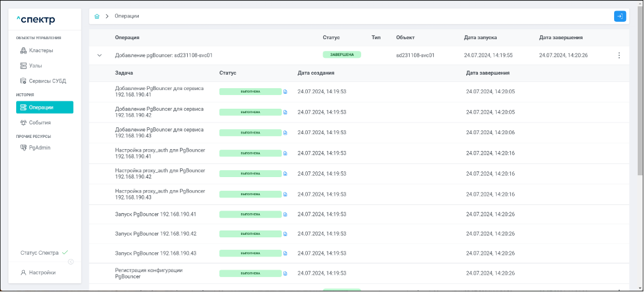Screen dimensions: 644x292
Task: Select Операции in the sidebar
Action: tap(45, 107)
